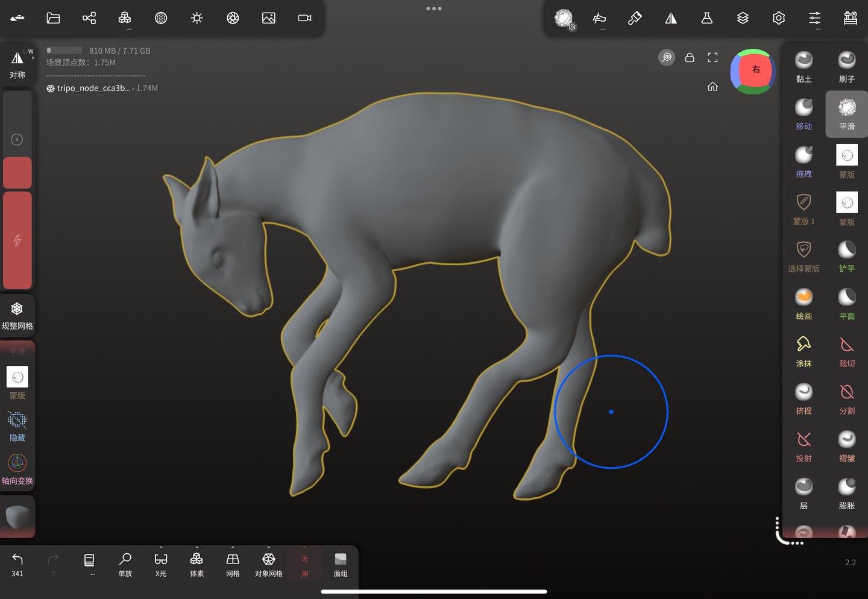
Task: Open current brush tool settings
Action: pyautogui.click(x=565, y=19)
